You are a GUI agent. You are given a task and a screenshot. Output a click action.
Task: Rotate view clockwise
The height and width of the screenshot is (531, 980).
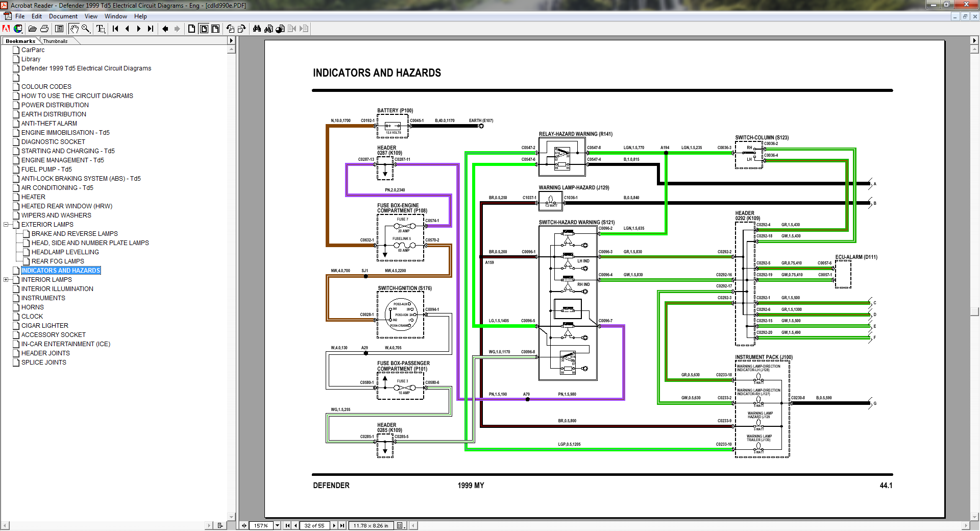point(242,29)
